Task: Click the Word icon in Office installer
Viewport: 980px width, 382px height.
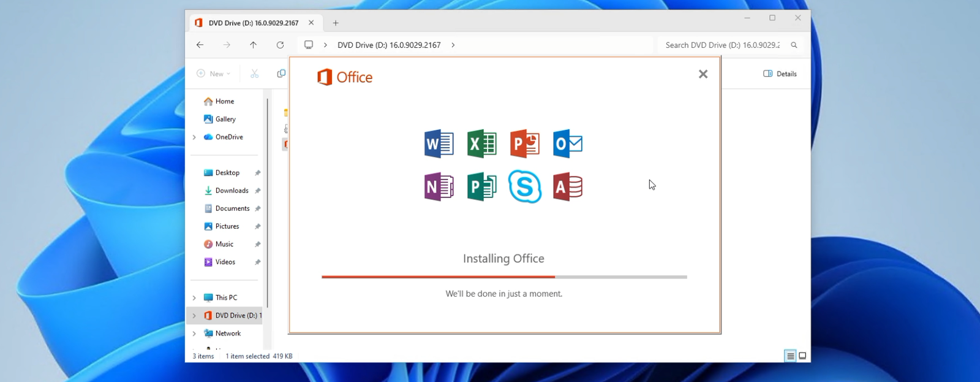Action: coord(439,144)
